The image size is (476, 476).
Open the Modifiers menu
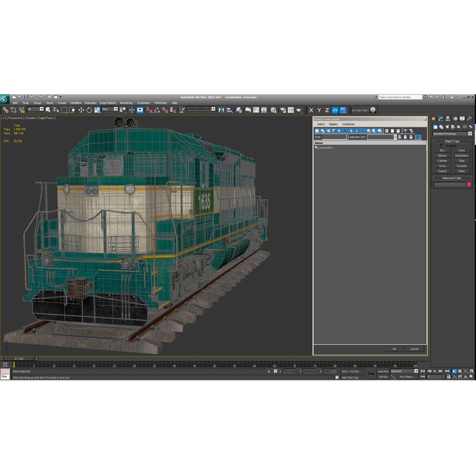click(x=76, y=103)
